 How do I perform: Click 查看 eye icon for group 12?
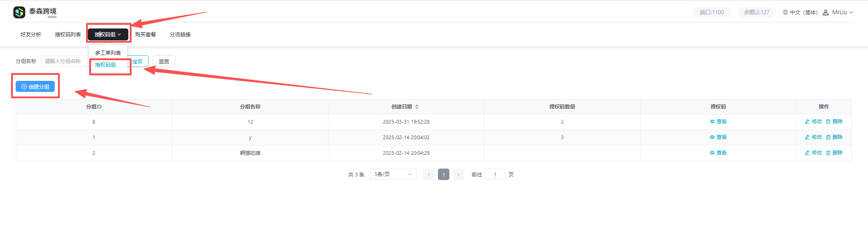[712, 122]
